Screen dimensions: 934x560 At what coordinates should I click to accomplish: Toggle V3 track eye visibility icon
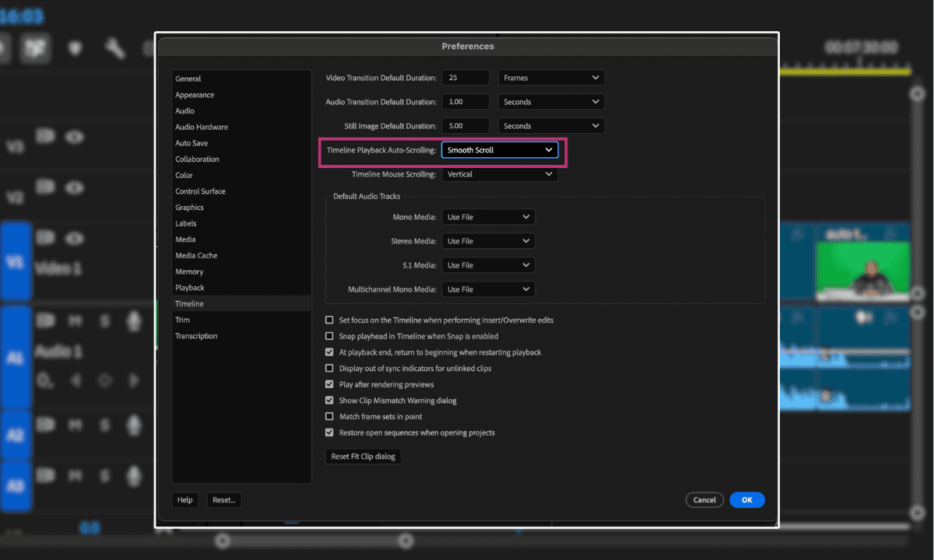coord(74,137)
